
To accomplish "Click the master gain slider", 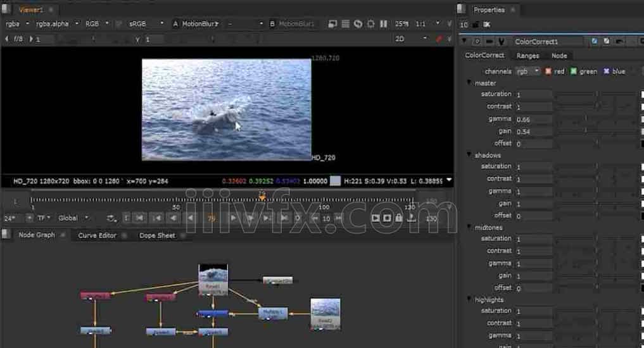I will click(597, 131).
